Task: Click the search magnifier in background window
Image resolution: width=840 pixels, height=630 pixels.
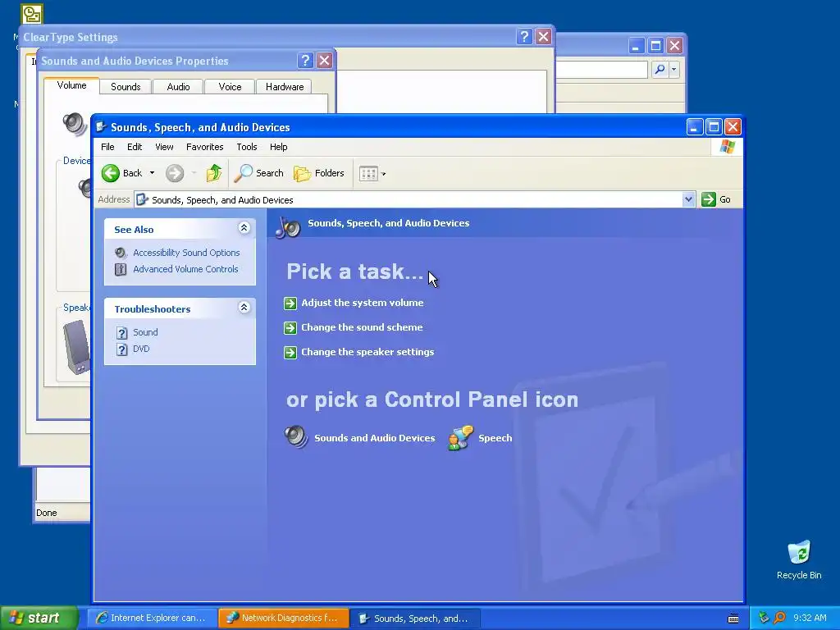Action: pyautogui.click(x=660, y=69)
